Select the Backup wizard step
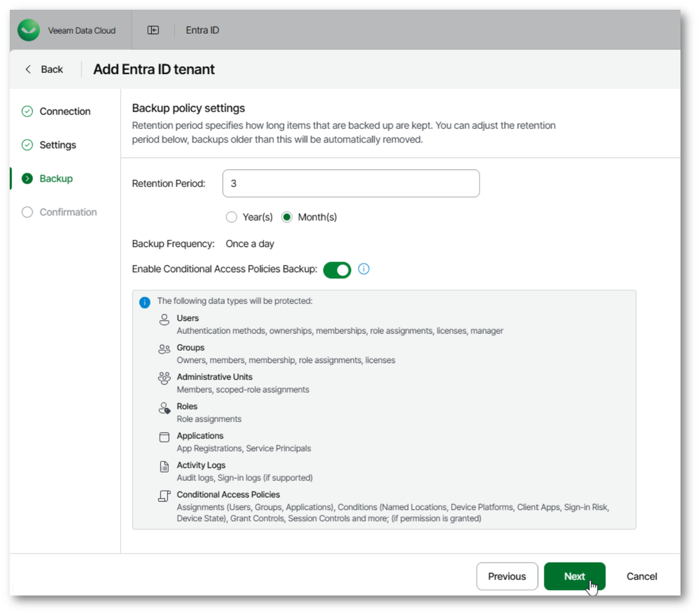This screenshot has width=700, height=615. (x=56, y=179)
